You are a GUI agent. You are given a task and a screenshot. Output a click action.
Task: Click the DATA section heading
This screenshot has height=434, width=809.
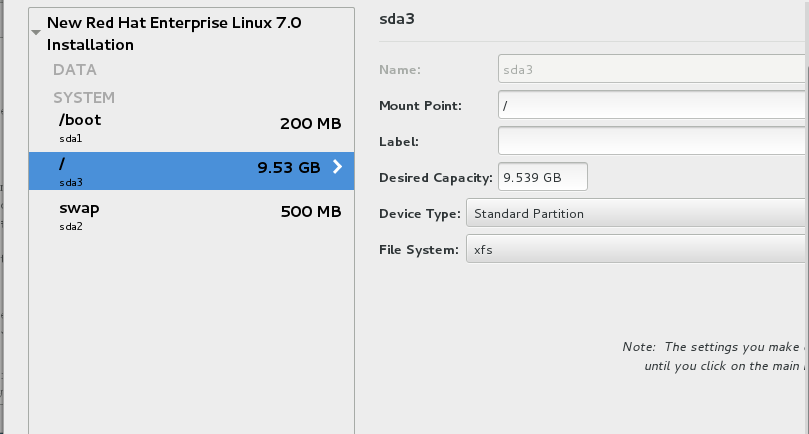pos(75,70)
